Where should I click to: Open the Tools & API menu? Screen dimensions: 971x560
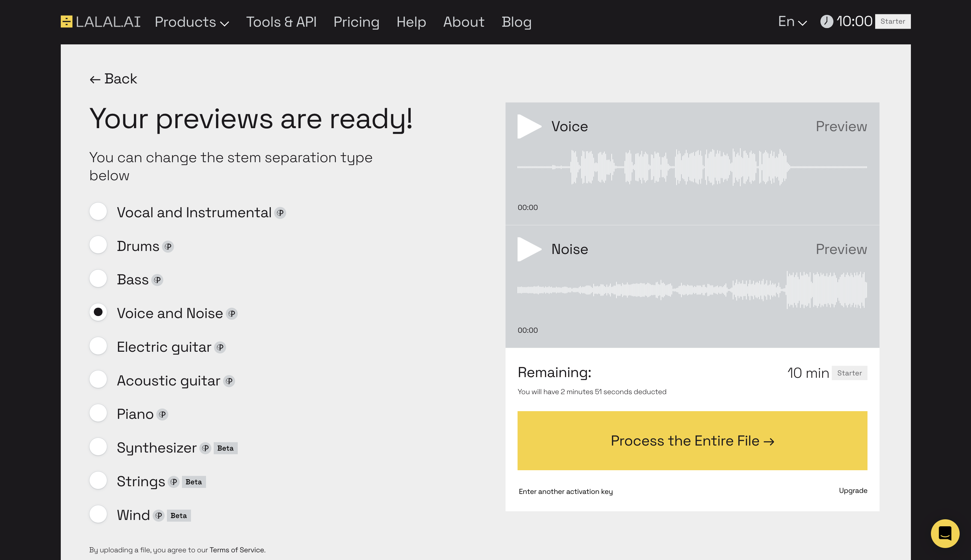(281, 21)
